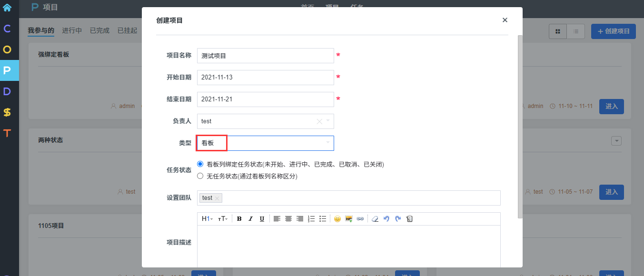
Task: Click the undo arrow in the editor toolbar
Action: click(386, 219)
